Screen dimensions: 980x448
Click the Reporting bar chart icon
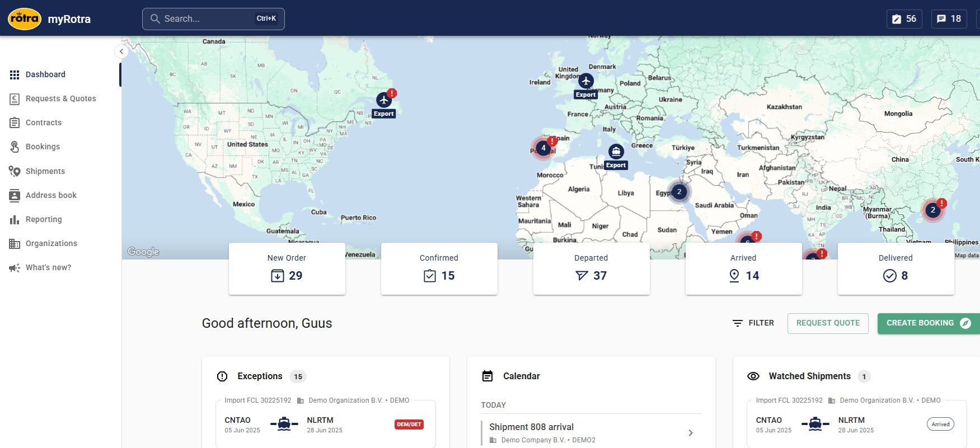click(15, 220)
